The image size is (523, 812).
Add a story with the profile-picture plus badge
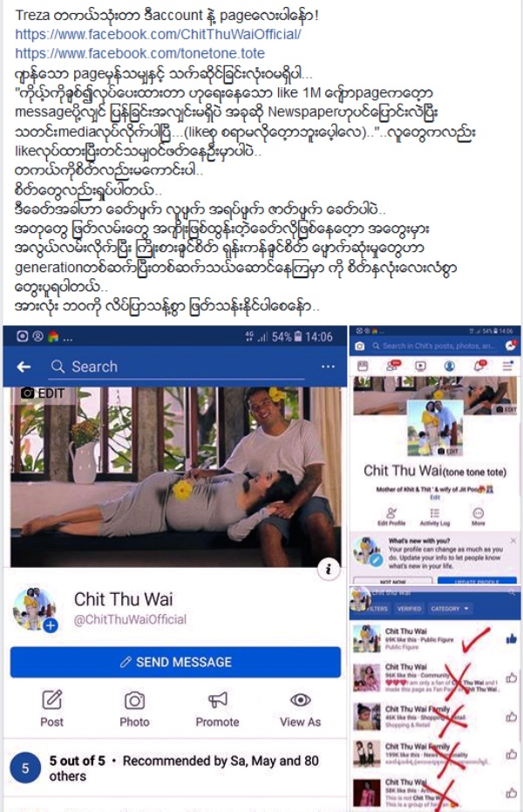point(51,625)
